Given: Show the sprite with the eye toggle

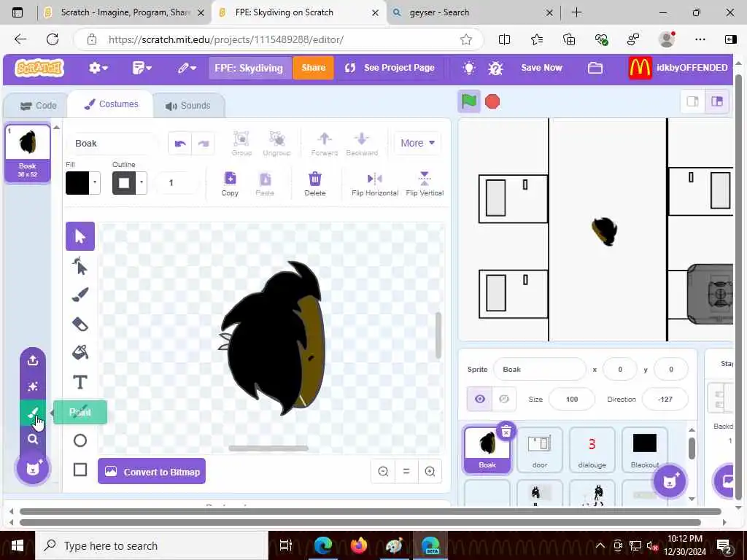Looking at the screenshot, I should click(480, 399).
